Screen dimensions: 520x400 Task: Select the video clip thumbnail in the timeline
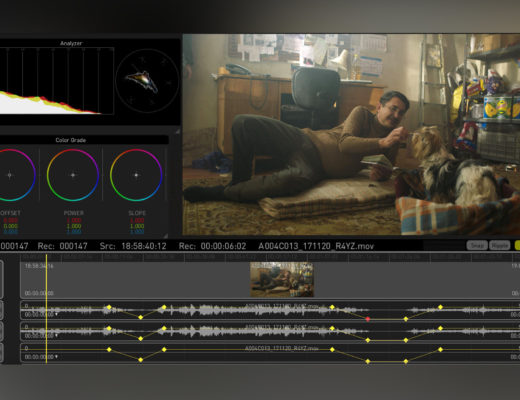282,279
